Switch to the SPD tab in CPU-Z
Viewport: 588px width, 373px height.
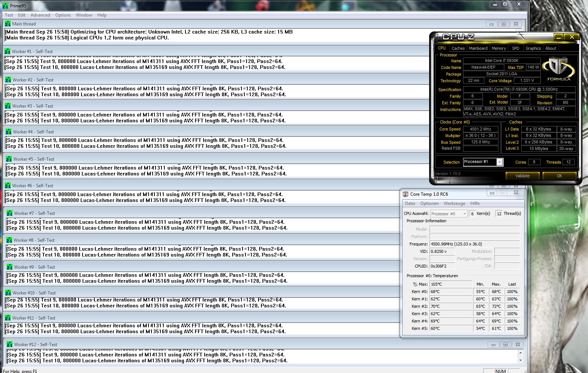pos(516,48)
